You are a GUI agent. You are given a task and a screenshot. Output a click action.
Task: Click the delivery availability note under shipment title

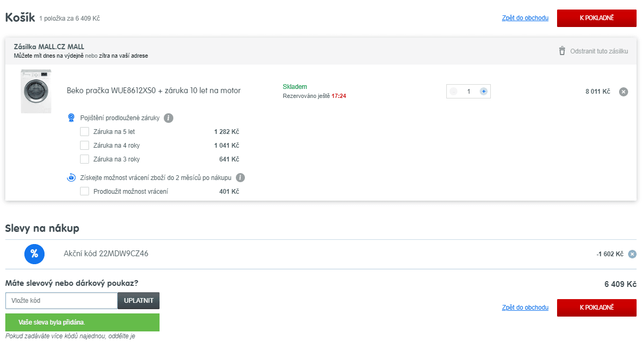(81, 56)
